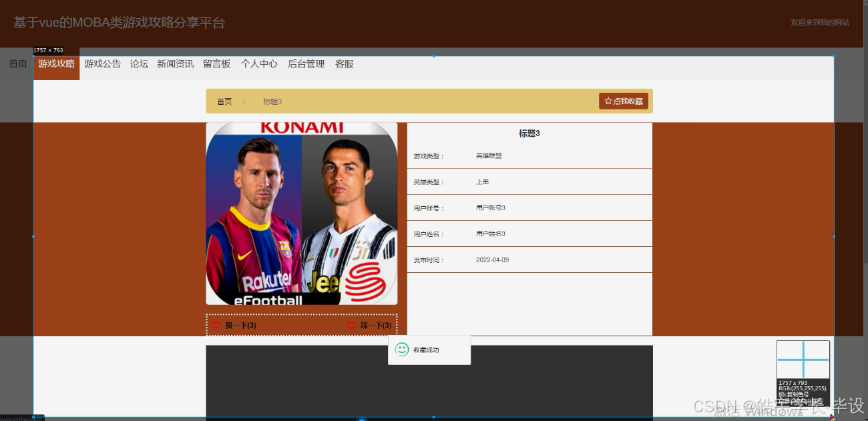
Task: Open the 首页 nav item
Action: (x=18, y=64)
